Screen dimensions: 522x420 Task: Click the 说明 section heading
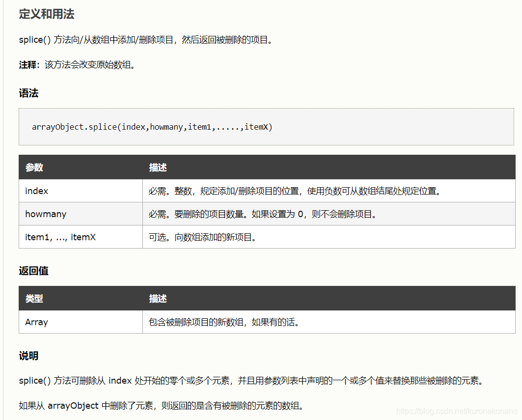click(28, 356)
